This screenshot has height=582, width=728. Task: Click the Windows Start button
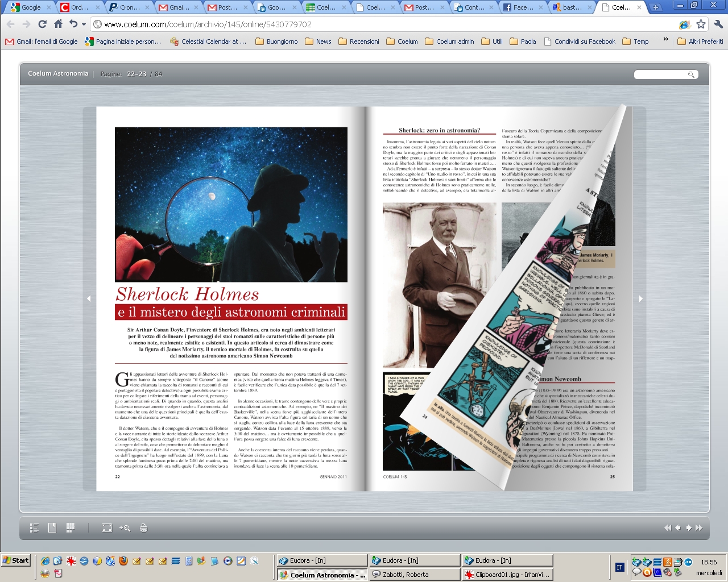[16, 560]
